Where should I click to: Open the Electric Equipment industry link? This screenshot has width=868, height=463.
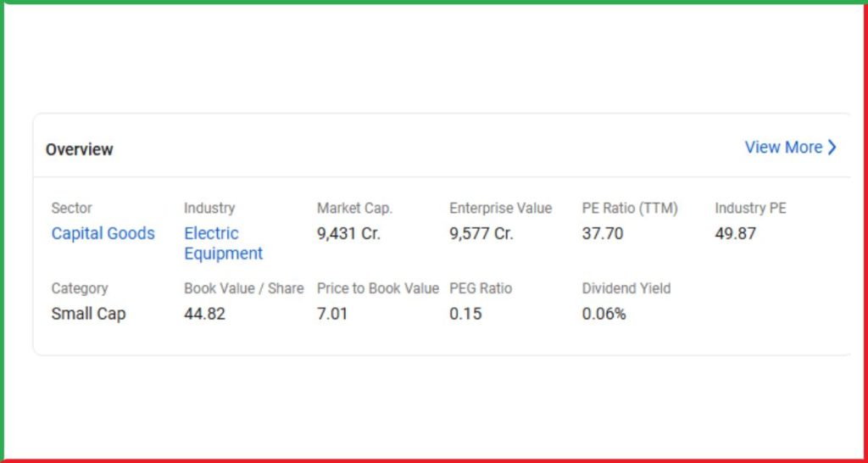[223, 243]
